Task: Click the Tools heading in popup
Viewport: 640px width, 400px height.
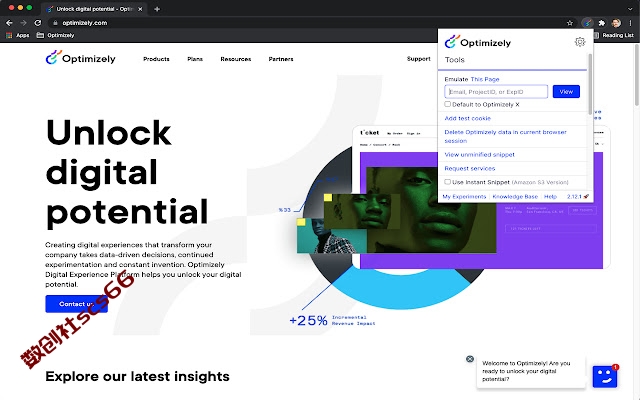Action: (x=454, y=60)
